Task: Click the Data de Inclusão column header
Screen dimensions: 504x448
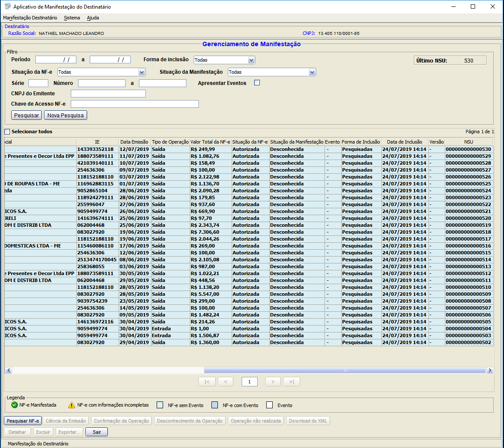Action: click(x=405, y=142)
